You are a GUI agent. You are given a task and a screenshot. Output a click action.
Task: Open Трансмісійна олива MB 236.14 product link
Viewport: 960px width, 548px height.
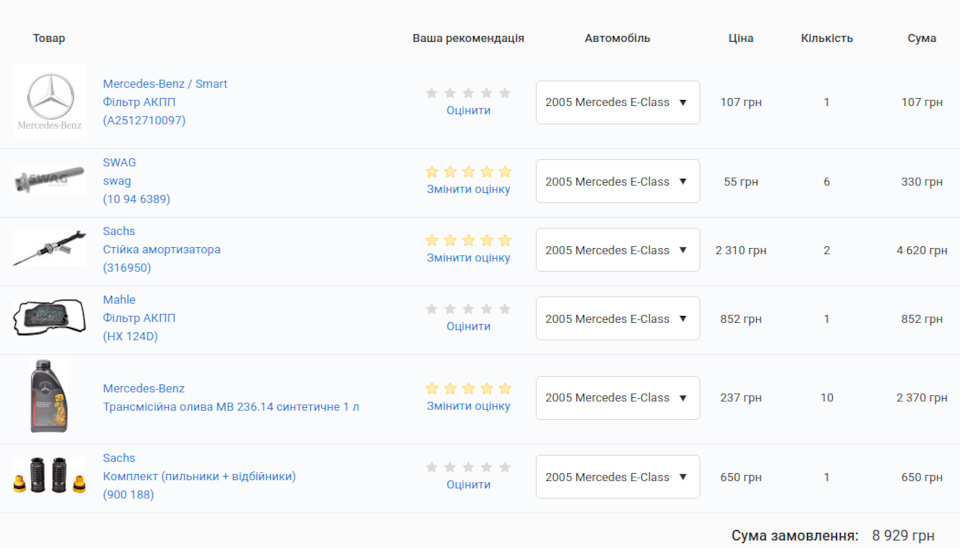pos(231,407)
